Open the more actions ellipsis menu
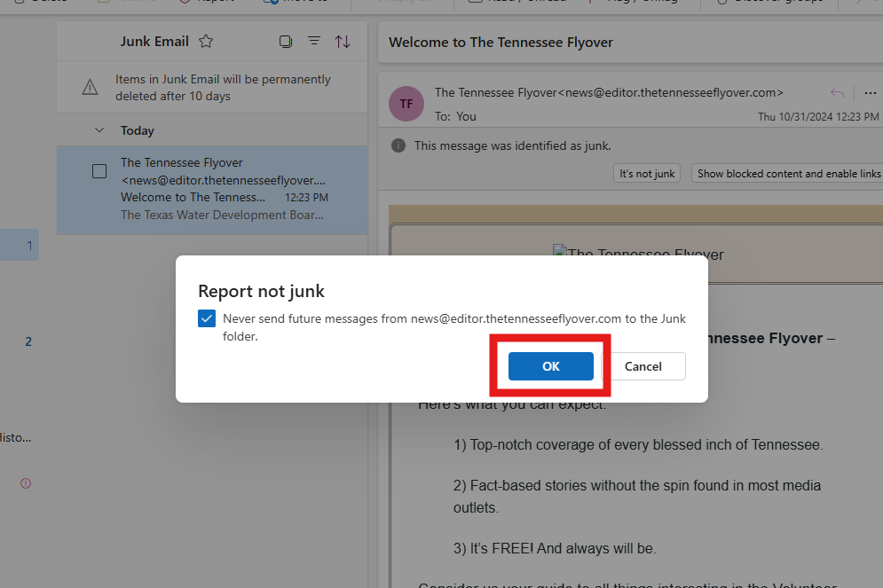 coord(870,93)
